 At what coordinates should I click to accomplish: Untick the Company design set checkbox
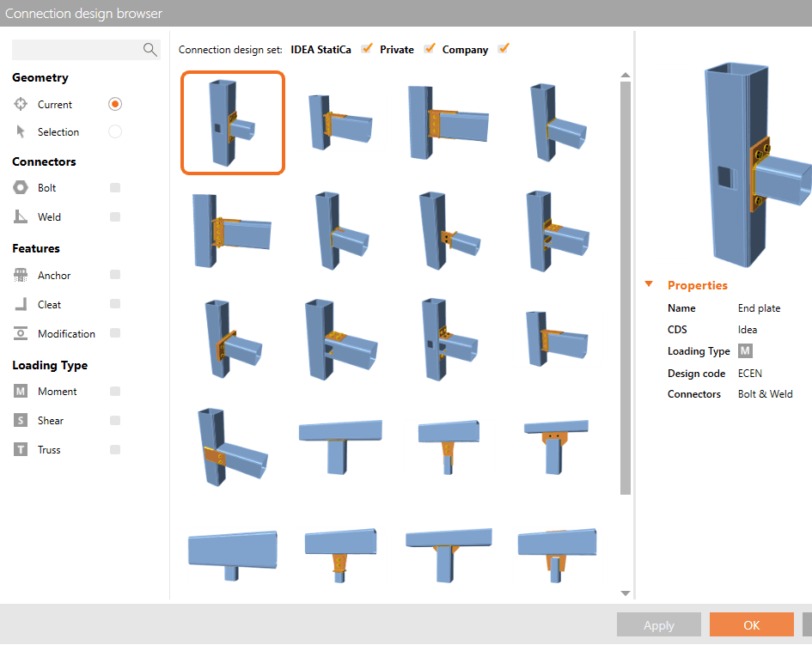[504, 49]
